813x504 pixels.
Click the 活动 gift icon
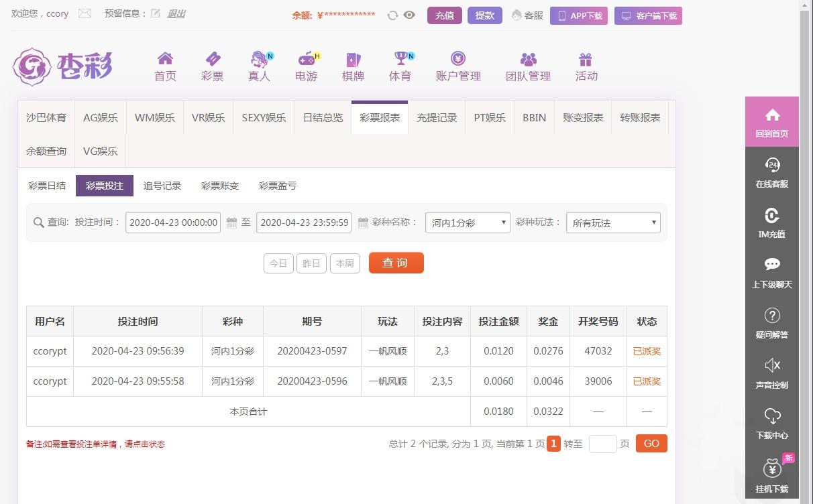586,59
